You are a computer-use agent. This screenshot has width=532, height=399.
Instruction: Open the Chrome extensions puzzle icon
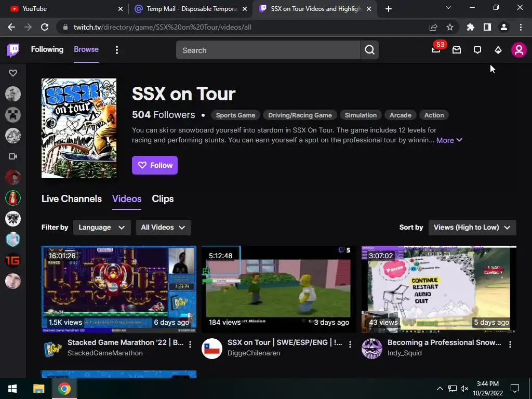(x=471, y=27)
